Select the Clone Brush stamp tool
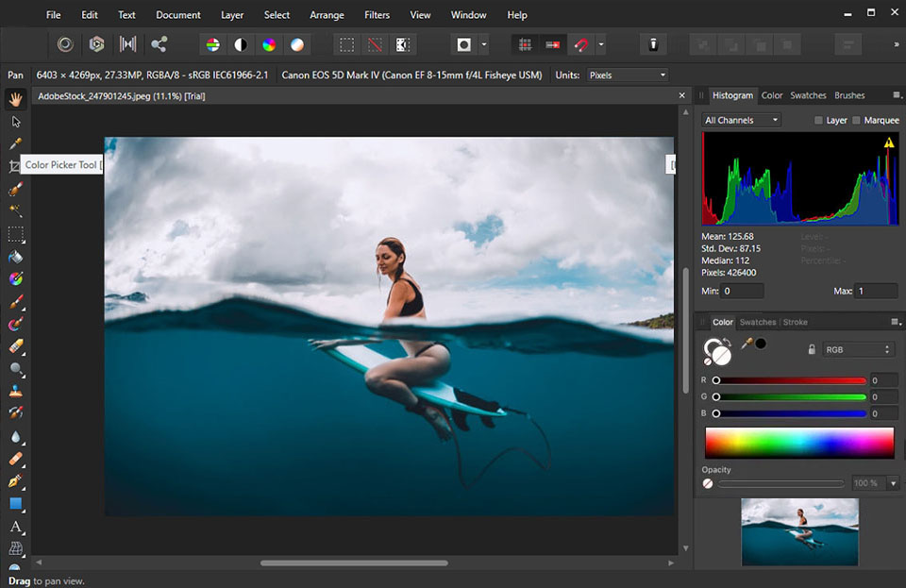 (x=16, y=391)
